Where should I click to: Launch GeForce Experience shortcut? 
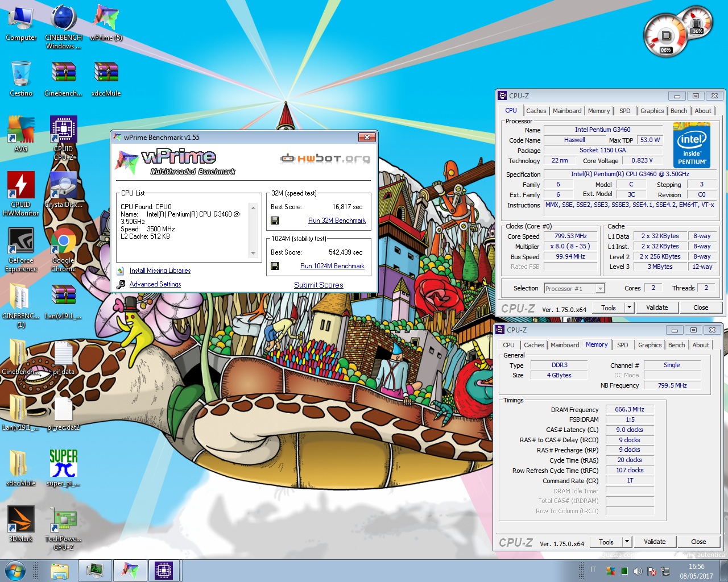pos(21,249)
